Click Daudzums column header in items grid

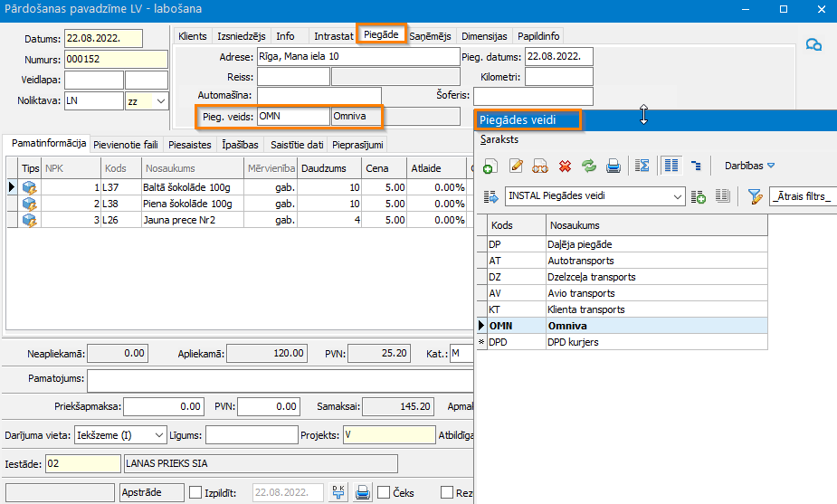(x=329, y=168)
